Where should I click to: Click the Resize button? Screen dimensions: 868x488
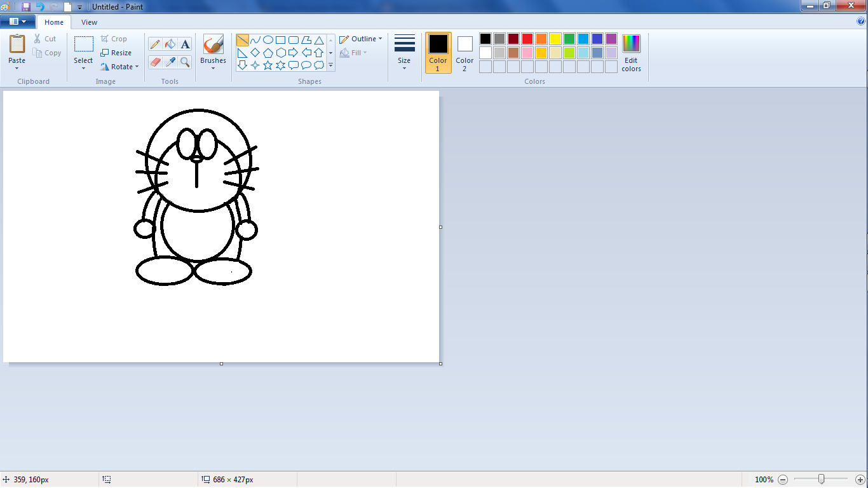pos(116,53)
